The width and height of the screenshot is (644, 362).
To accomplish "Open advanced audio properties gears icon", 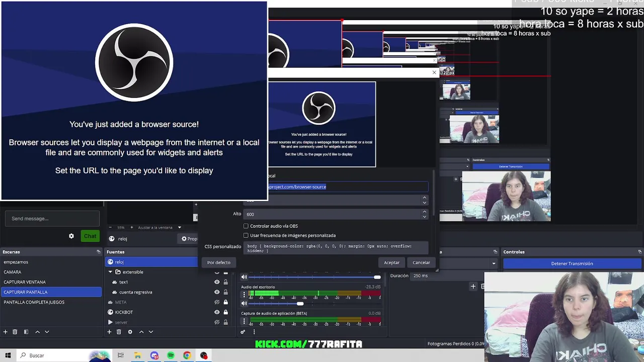I will (243, 332).
